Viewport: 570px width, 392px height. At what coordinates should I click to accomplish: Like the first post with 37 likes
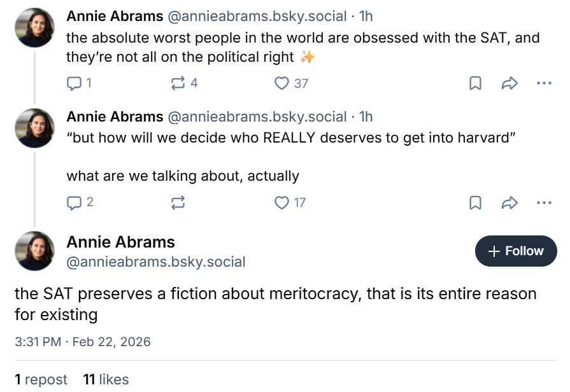[x=281, y=83]
